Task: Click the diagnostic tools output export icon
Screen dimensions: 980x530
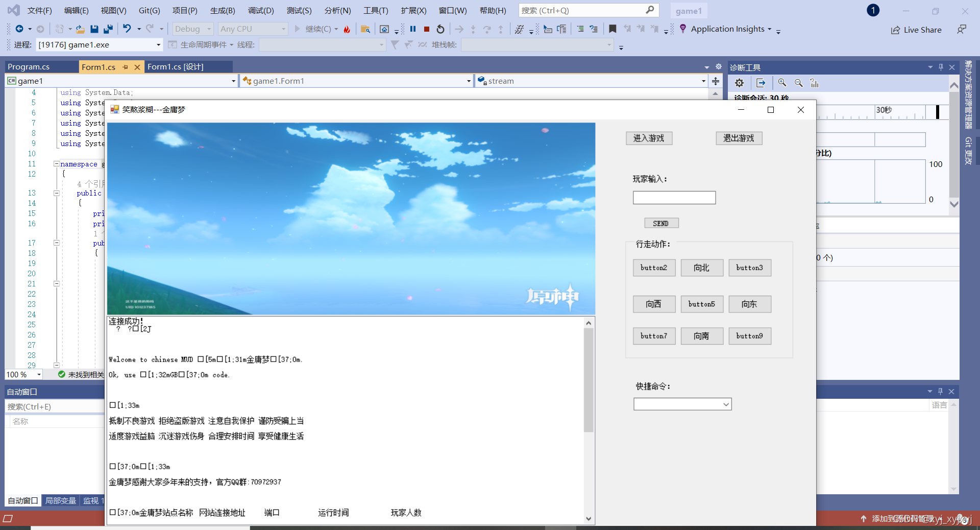Action: pyautogui.click(x=761, y=83)
